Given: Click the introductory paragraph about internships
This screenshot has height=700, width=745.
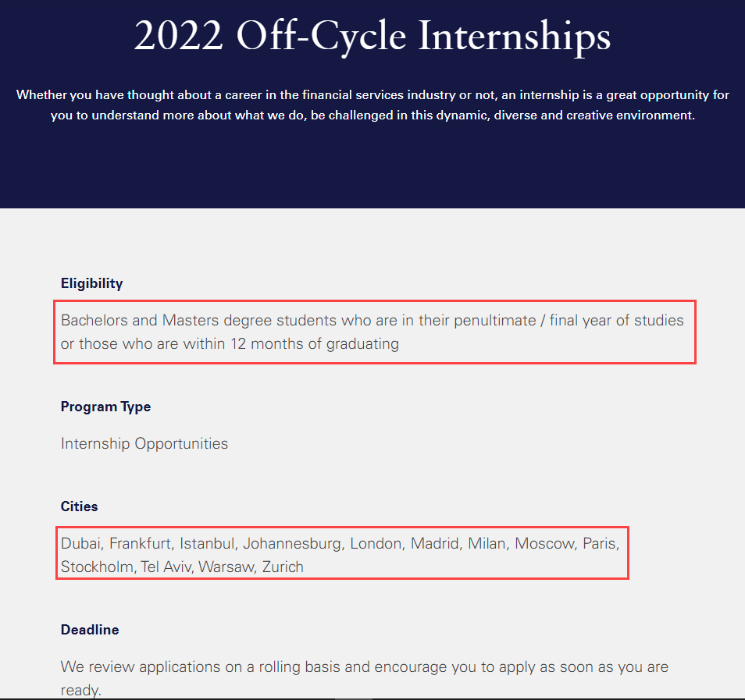Looking at the screenshot, I should [372, 105].
